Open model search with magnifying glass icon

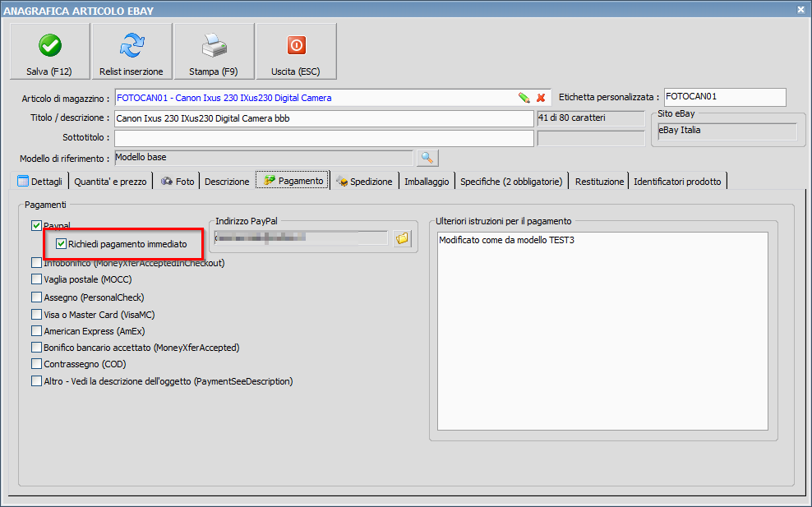(427, 158)
